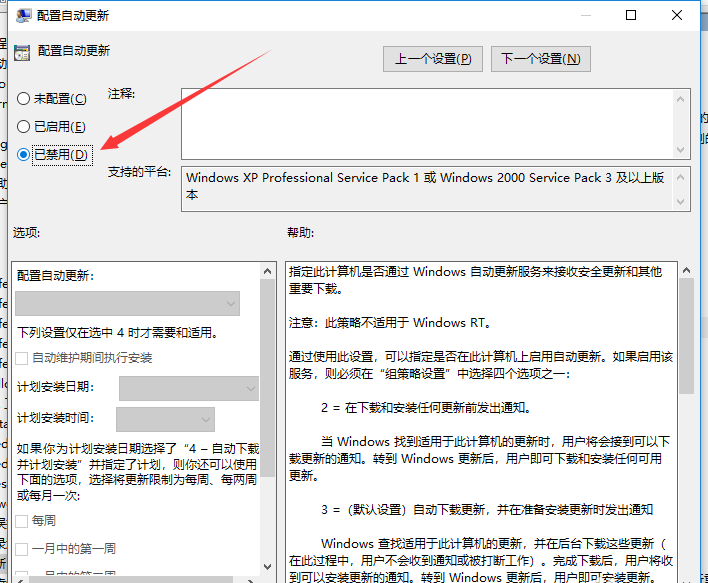This screenshot has height=583, width=708.
Task: Select the 已禁用(D) radio button
Action: click(23, 155)
